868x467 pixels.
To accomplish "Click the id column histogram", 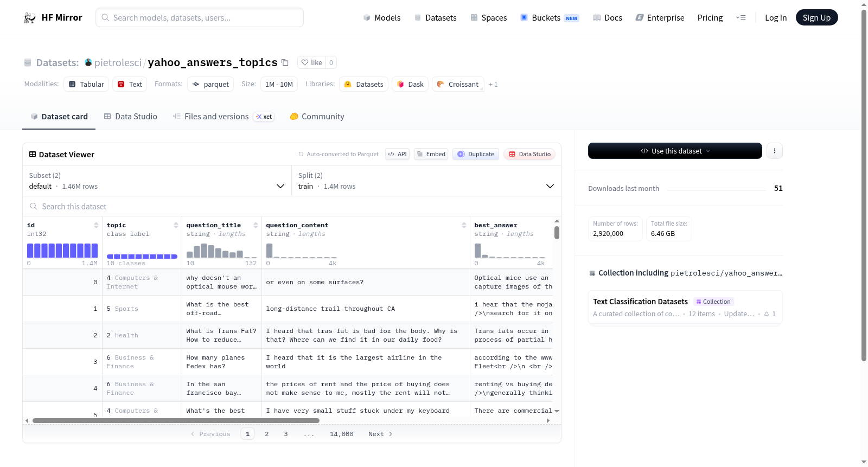I will click(x=62, y=251).
